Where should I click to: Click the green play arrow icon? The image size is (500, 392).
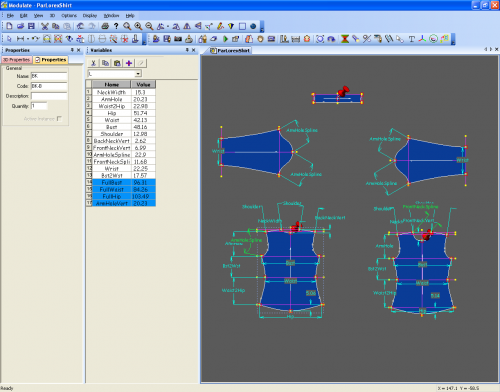pyautogui.click(x=225, y=39)
